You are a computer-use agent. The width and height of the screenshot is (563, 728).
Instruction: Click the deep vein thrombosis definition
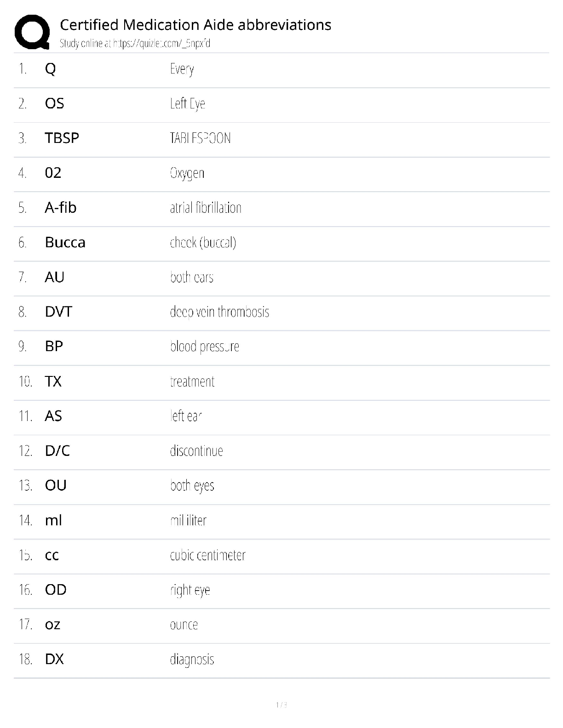pyautogui.click(x=219, y=312)
